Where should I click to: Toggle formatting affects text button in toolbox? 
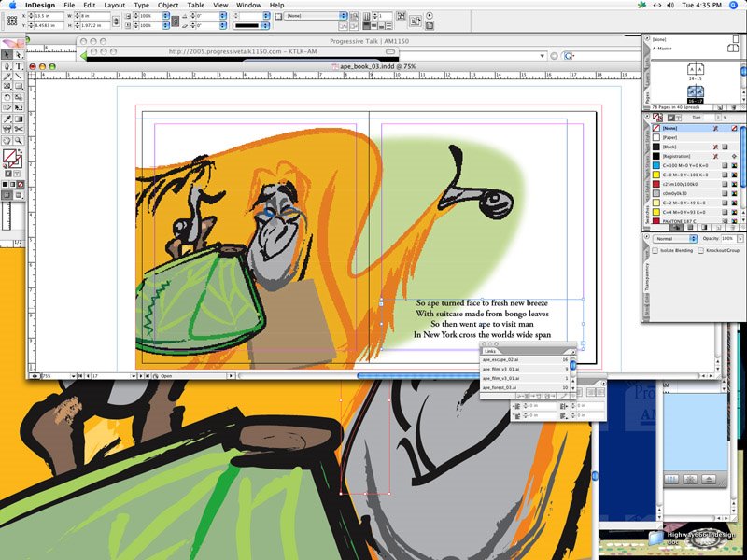pyautogui.click(x=17, y=175)
